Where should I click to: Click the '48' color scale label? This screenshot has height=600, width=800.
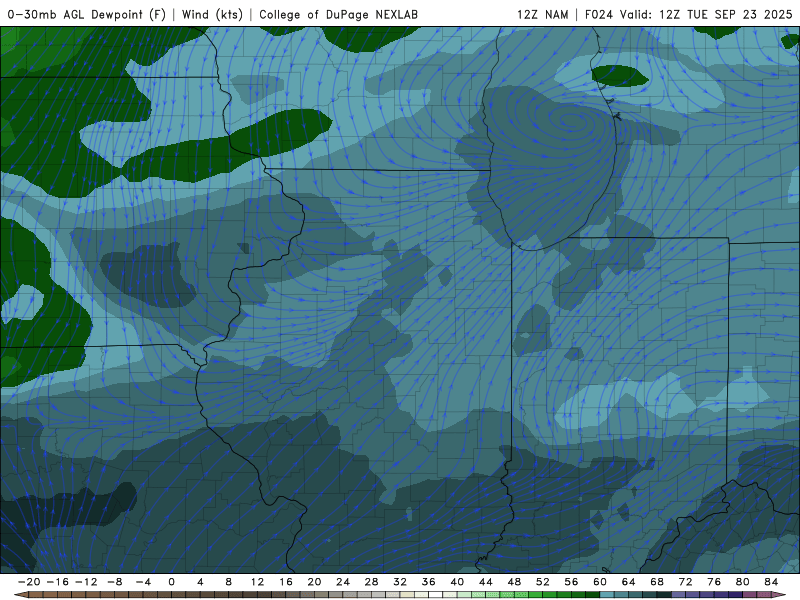514,582
